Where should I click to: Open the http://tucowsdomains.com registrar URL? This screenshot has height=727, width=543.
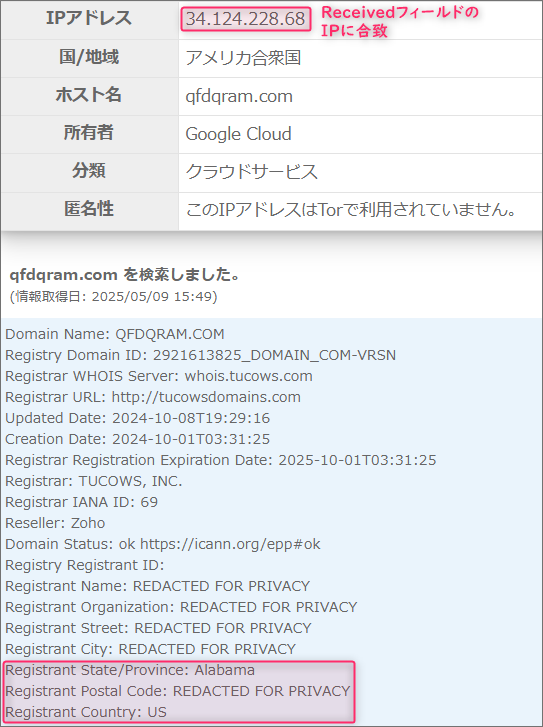point(206,397)
